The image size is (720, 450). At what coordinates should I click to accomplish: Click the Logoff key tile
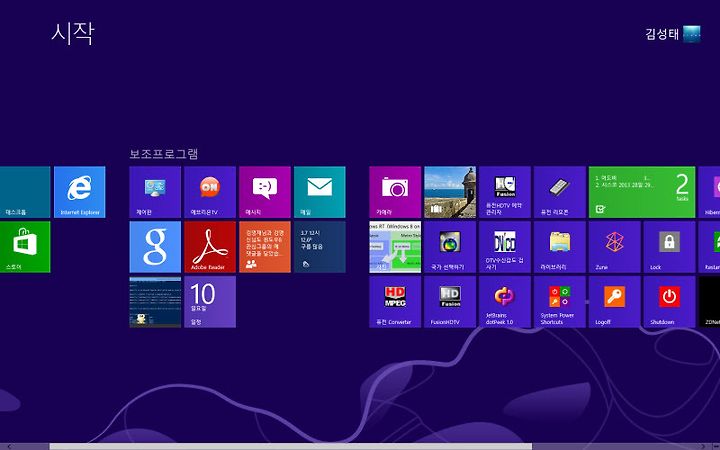[614, 302]
